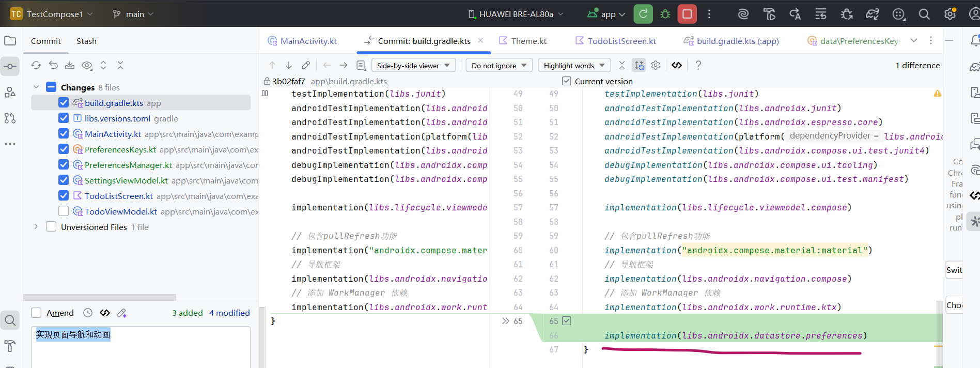Click the Debug app bug icon
The image size is (980, 368).
665,14
